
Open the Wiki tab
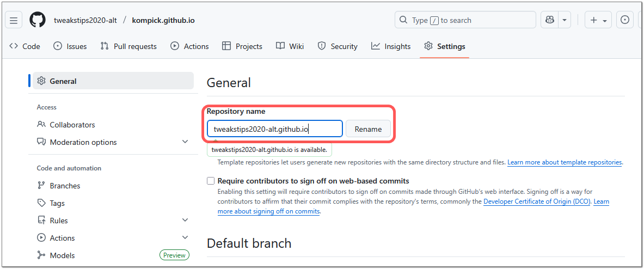tap(290, 46)
